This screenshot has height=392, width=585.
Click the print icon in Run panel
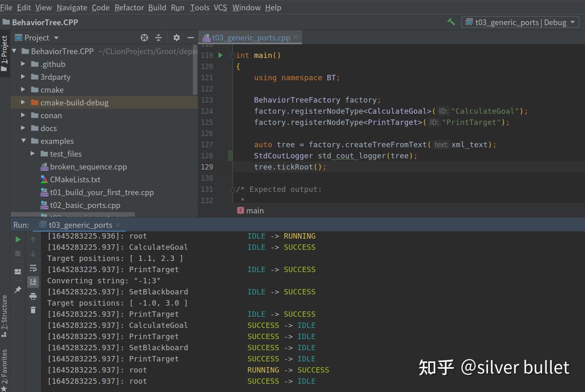33,296
